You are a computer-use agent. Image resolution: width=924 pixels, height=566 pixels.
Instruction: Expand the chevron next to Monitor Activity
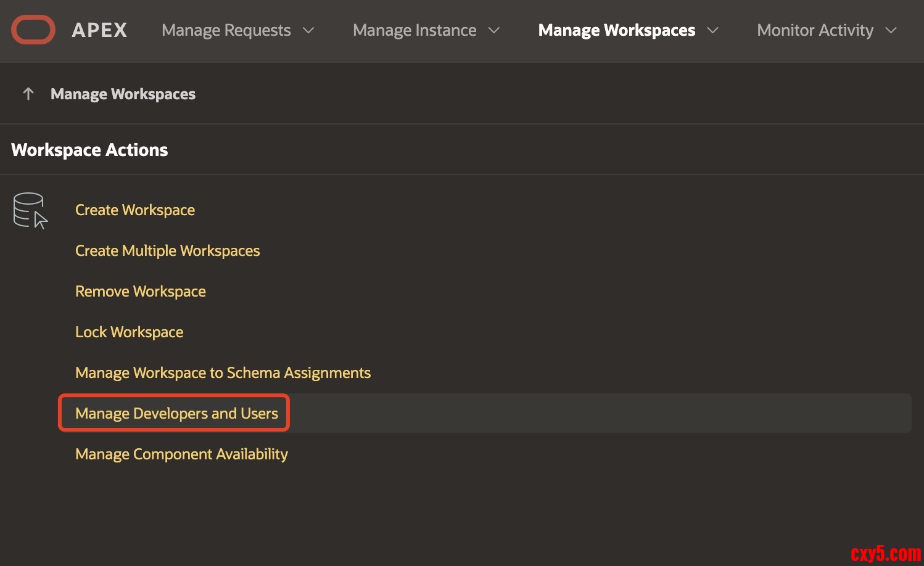(891, 30)
